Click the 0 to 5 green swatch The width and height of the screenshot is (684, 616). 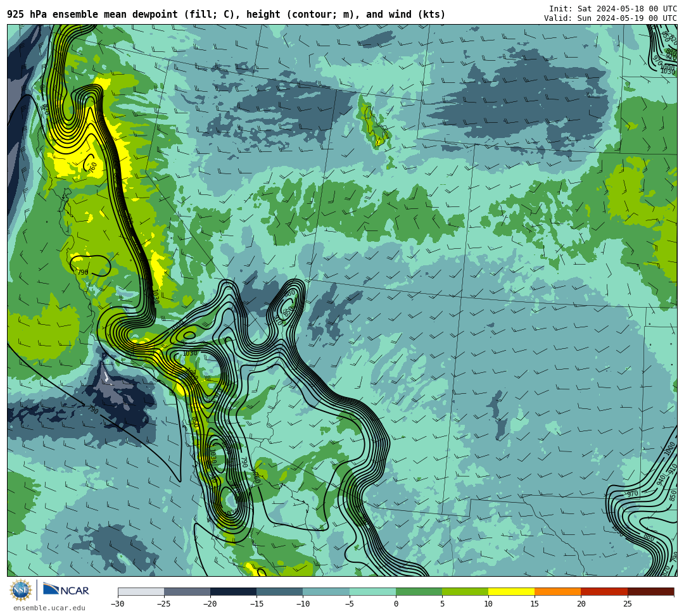pyautogui.click(x=419, y=591)
